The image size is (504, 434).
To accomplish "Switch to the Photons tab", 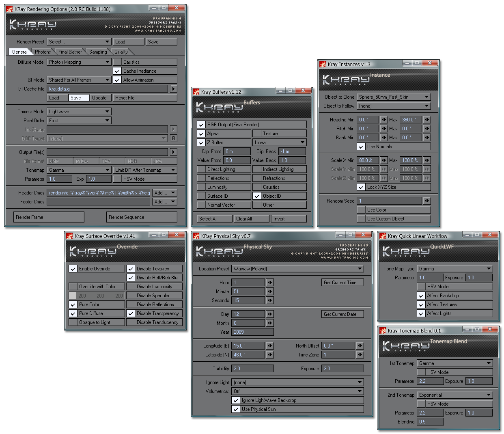I will (x=43, y=52).
